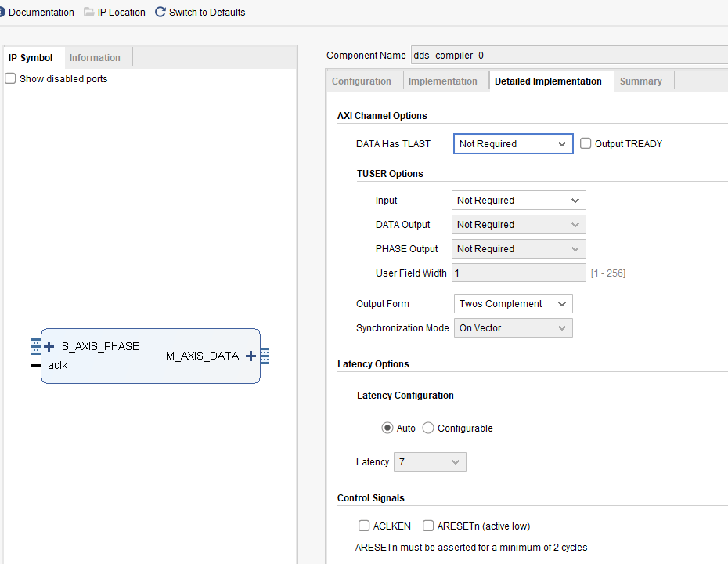
Task: Check the Output TREADY option
Action: (x=586, y=143)
